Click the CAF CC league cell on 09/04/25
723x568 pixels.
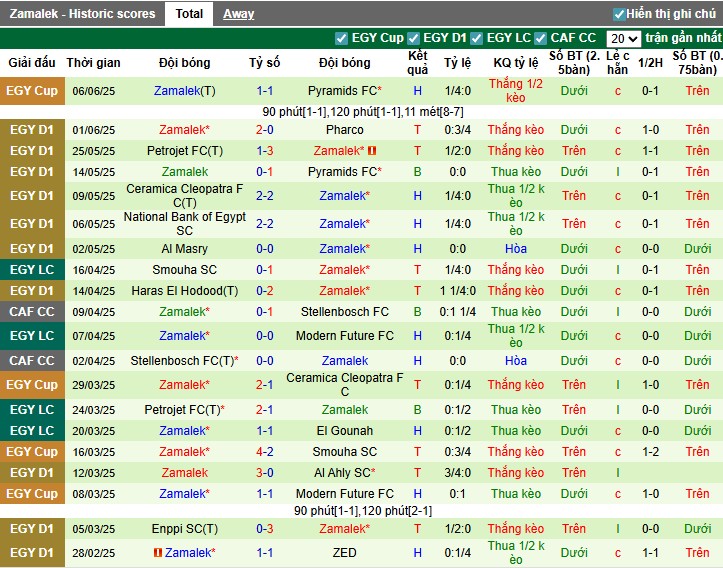pos(32,312)
